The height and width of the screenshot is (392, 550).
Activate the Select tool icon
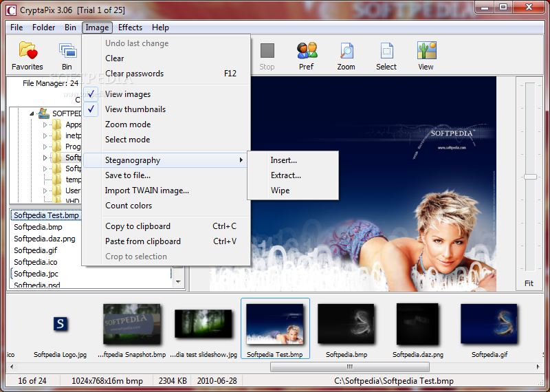pos(386,51)
